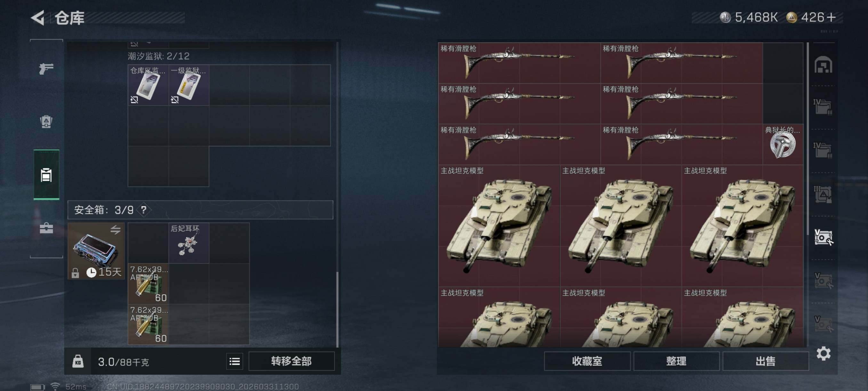The height and width of the screenshot is (391, 868).
Task: Open the warehouse home icon on right
Action: [x=823, y=64]
